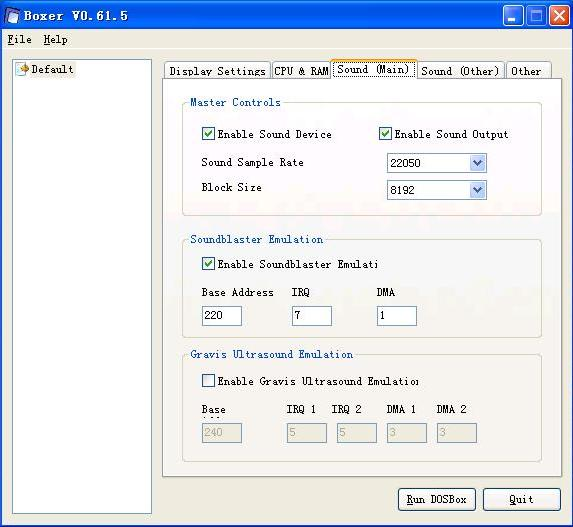Expand the Sound Sample Rate dropdown arrow
Viewport: 573px width, 527px height.
477,163
